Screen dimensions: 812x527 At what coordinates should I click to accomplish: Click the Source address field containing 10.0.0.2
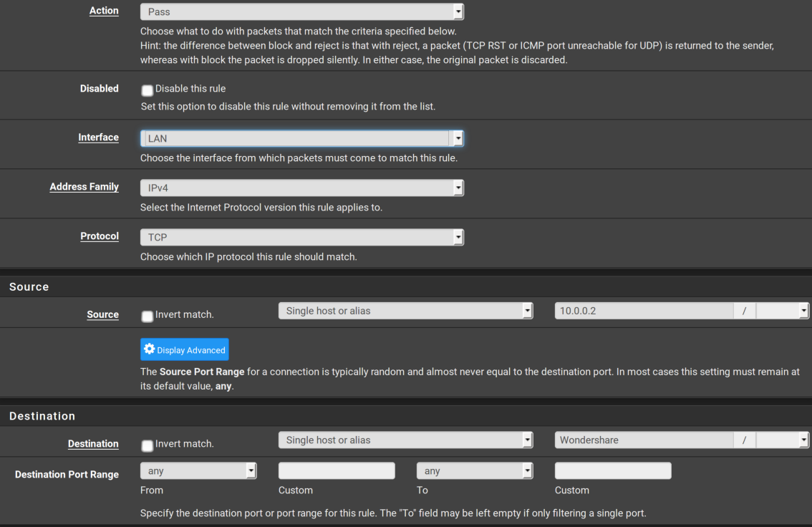(x=643, y=311)
